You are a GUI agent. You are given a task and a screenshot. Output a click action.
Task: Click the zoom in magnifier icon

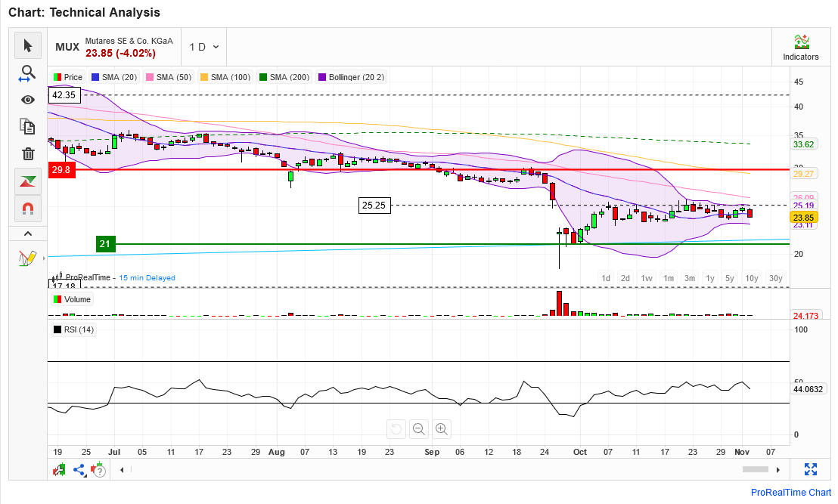[442, 428]
